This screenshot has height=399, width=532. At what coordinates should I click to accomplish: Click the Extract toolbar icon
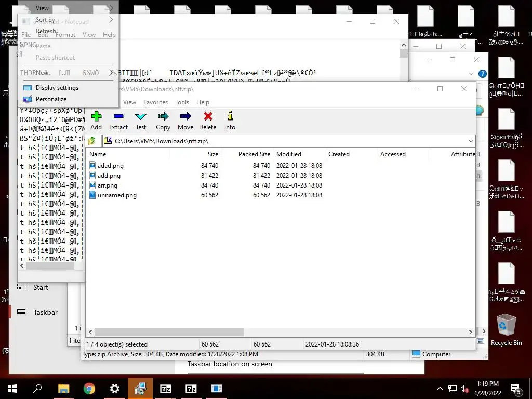pos(118,117)
